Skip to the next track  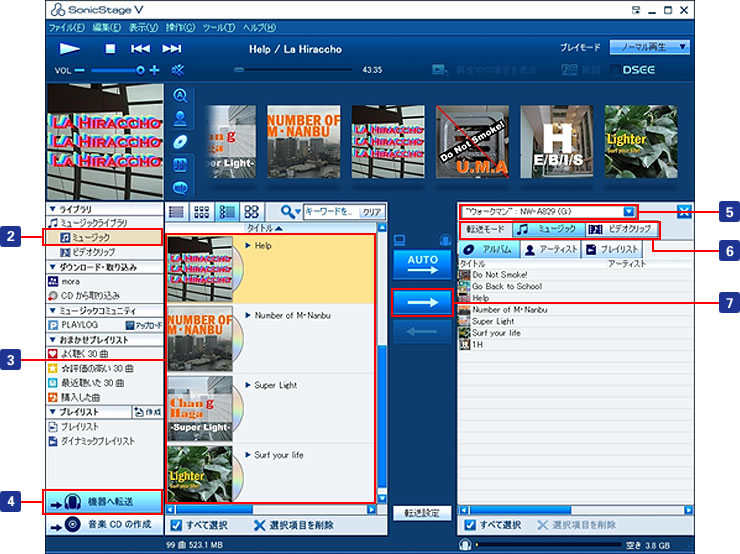coord(171,49)
